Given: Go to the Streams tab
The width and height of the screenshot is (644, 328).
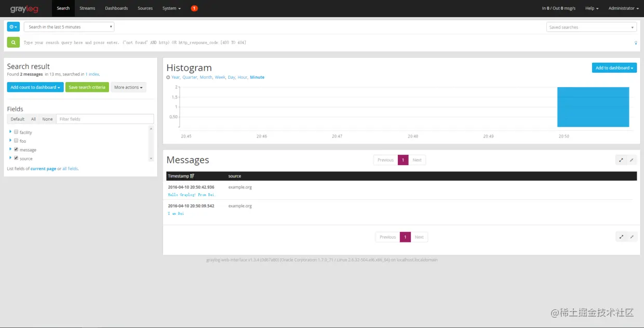Looking at the screenshot, I should (x=87, y=8).
